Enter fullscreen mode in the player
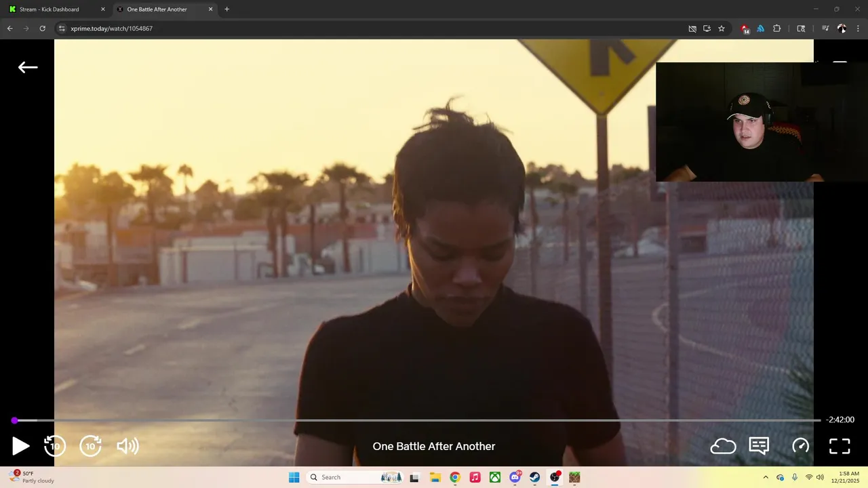This screenshot has height=488, width=868. tap(840, 445)
